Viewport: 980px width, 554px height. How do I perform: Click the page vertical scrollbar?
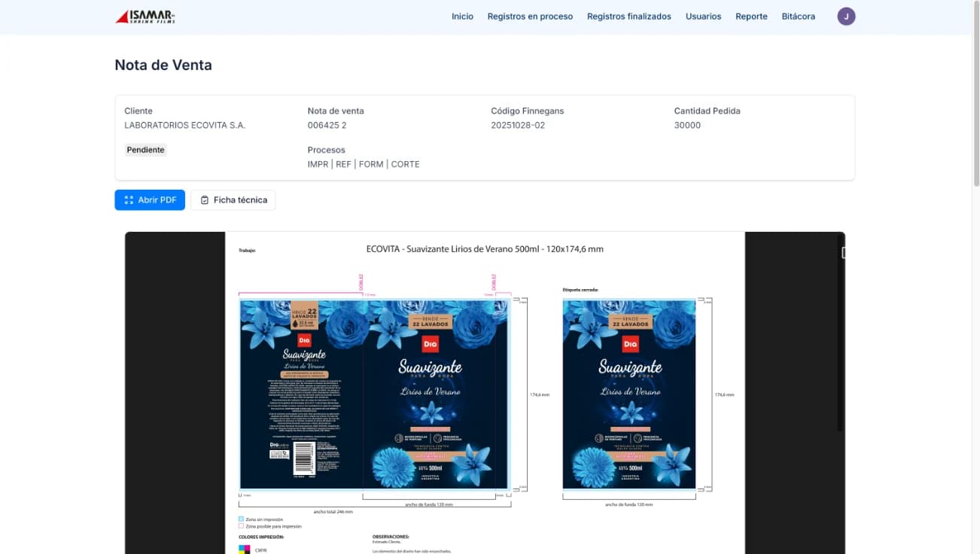click(976, 94)
